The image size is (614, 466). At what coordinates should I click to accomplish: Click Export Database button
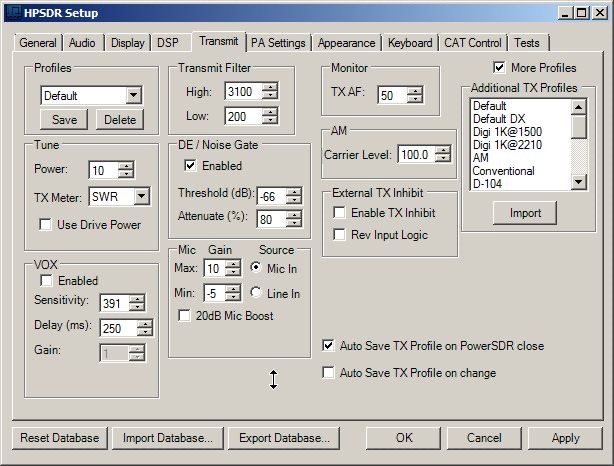click(284, 438)
